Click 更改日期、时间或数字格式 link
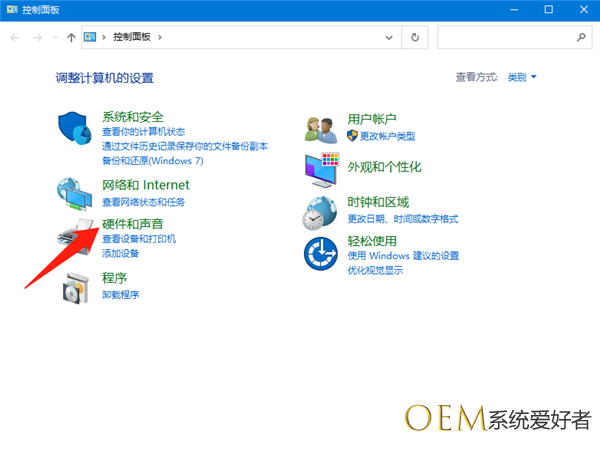This screenshot has width=600, height=449. pos(402,219)
